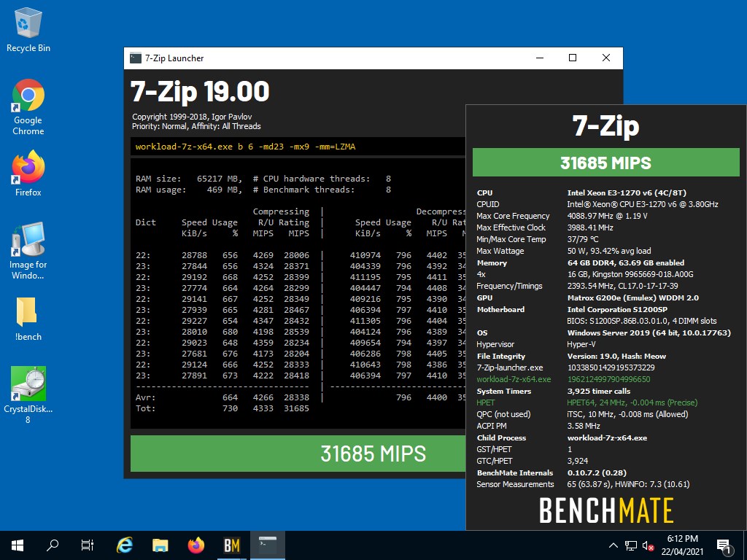Click the Frequency/Timings value 2393.54 MHz

tap(623, 286)
